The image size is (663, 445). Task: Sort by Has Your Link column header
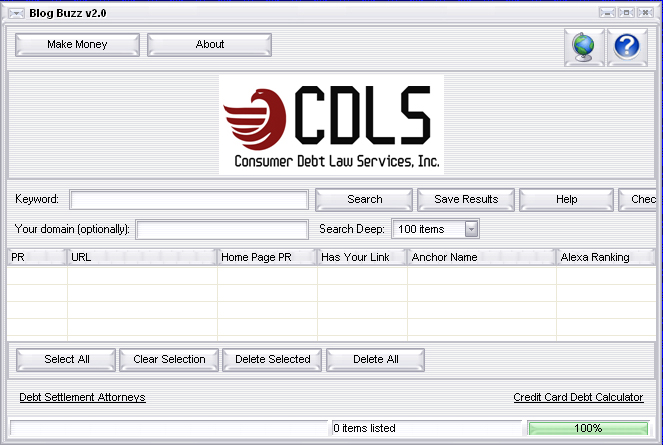(362, 257)
